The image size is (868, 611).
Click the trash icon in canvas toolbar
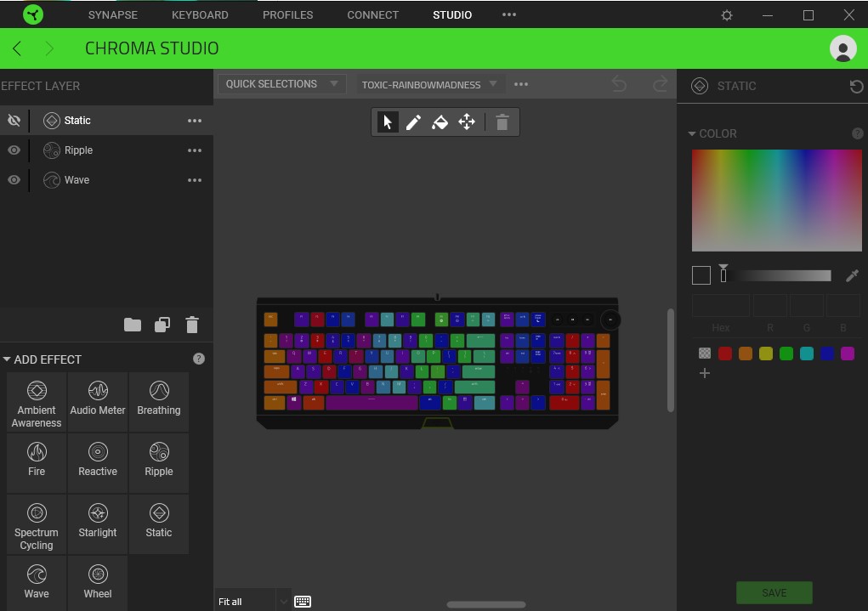[502, 122]
